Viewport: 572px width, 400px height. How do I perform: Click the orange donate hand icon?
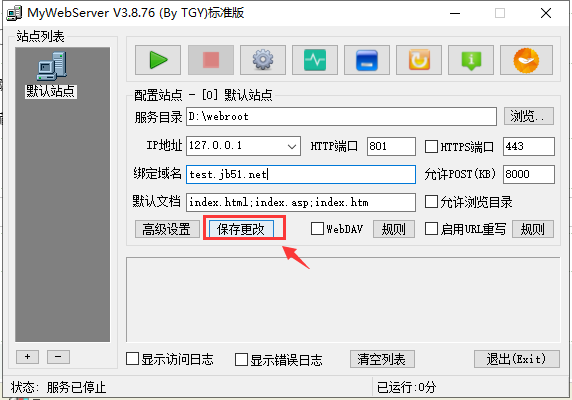[526, 60]
